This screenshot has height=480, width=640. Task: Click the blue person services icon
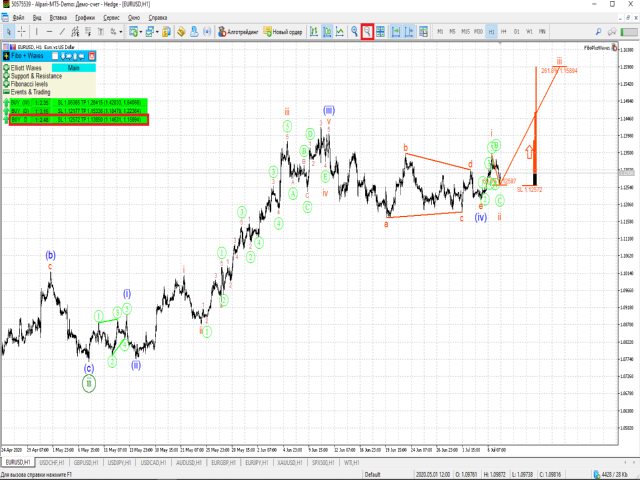point(194,31)
